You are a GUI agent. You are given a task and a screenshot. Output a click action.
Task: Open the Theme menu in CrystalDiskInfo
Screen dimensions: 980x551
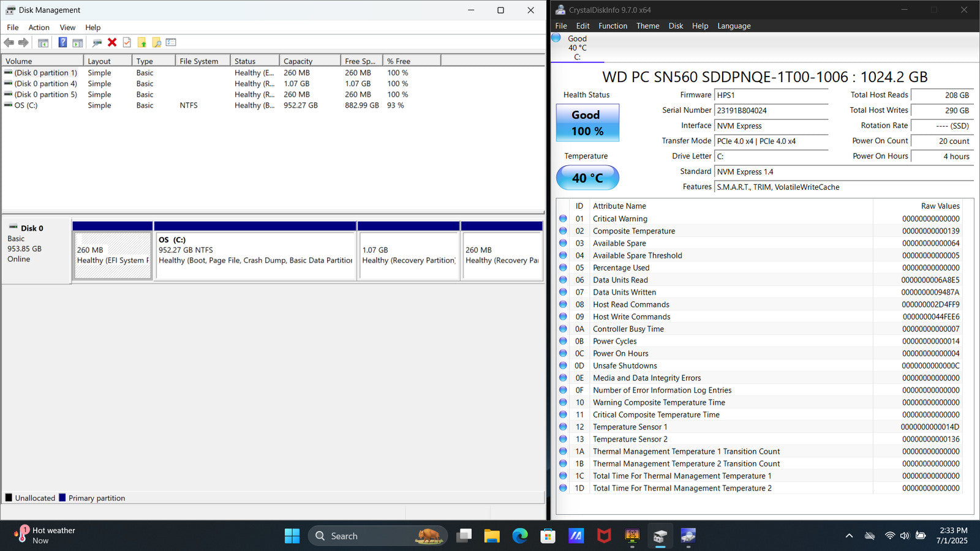click(647, 26)
